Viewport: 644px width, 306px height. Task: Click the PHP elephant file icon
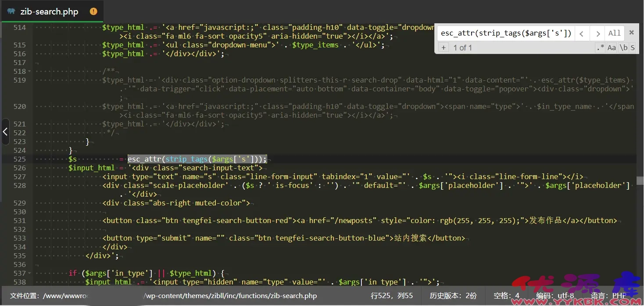pos(11,12)
